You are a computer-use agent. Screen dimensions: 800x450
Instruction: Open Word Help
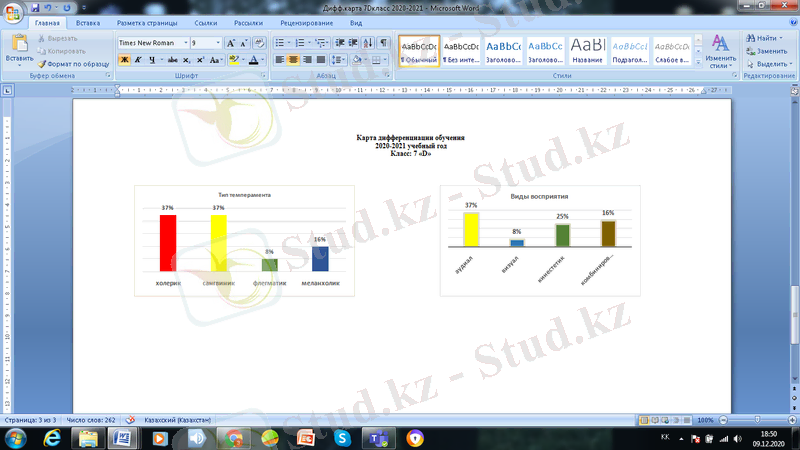coord(793,22)
